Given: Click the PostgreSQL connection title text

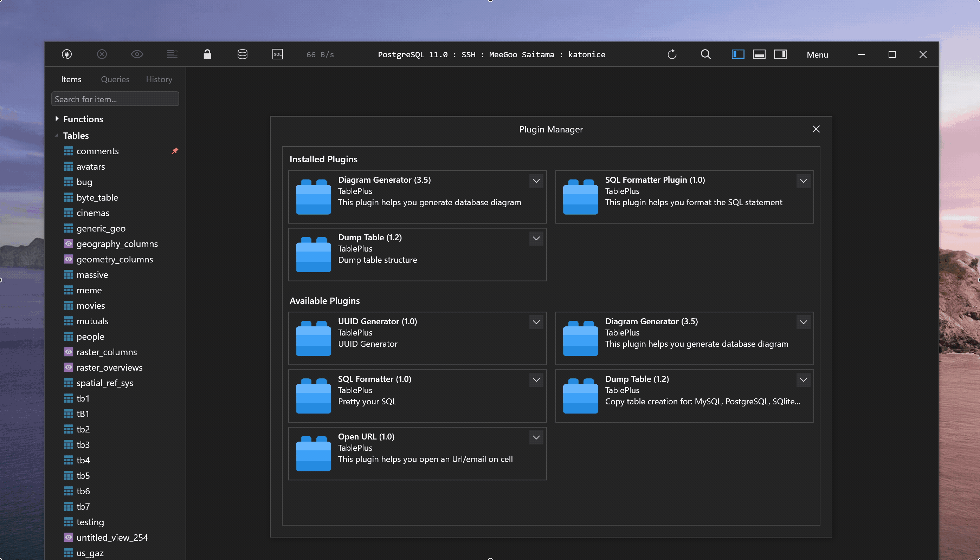Looking at the screenshot, I should [491, 54].
